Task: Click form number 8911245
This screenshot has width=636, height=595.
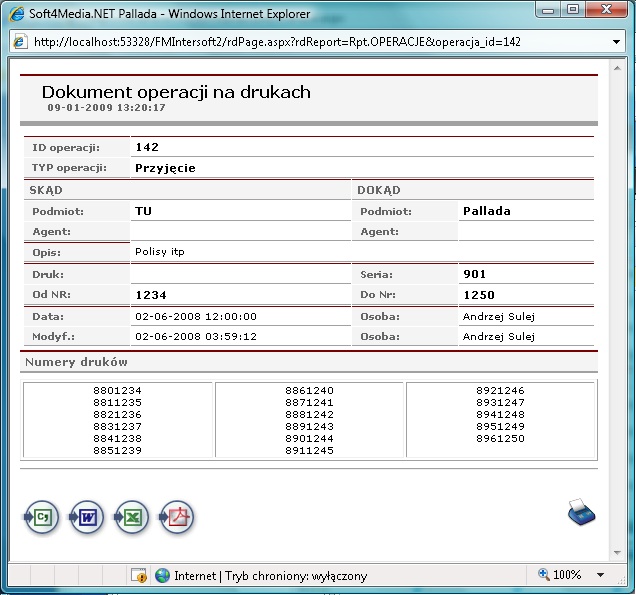Action: tap(309, 450)
